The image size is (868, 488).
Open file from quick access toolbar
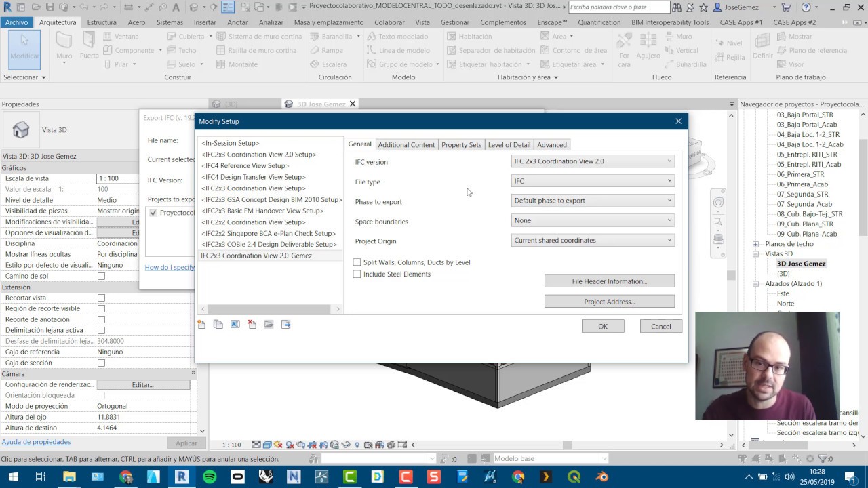coord(35,7)
